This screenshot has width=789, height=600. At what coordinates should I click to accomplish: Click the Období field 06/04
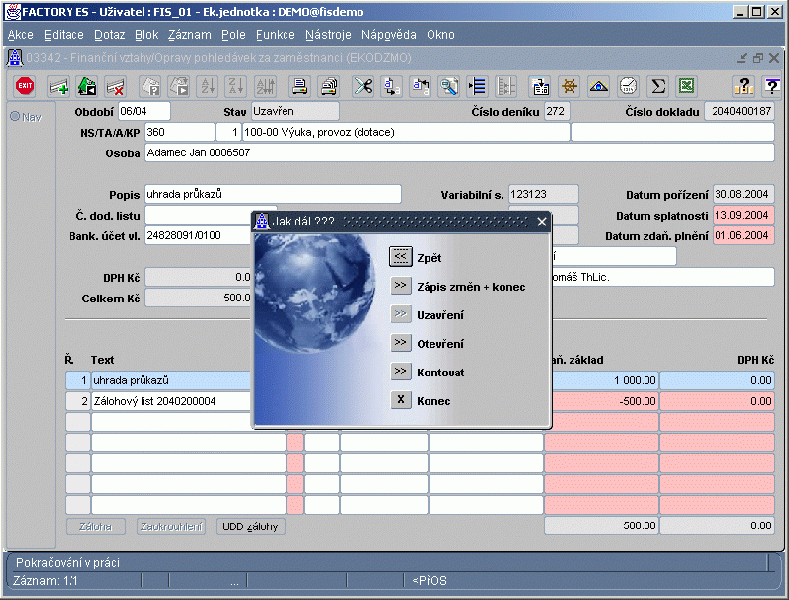[x=144, y=111]
